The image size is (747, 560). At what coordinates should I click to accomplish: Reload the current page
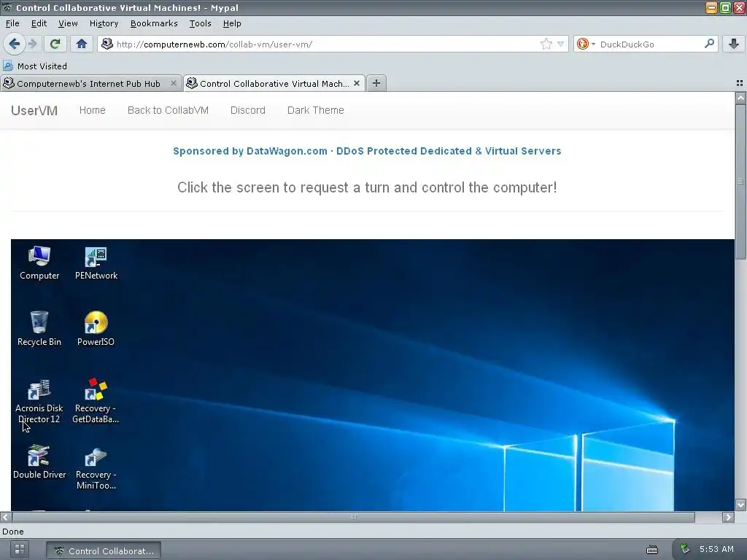coord(55,44)
